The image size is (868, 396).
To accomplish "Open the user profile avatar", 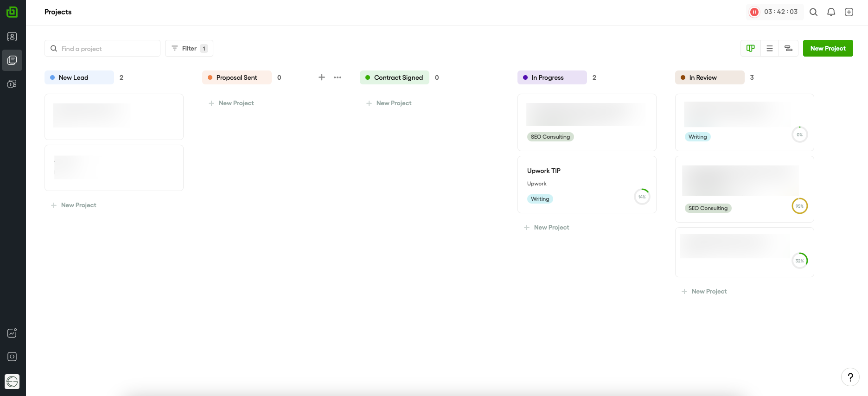I will pos(12,382).
